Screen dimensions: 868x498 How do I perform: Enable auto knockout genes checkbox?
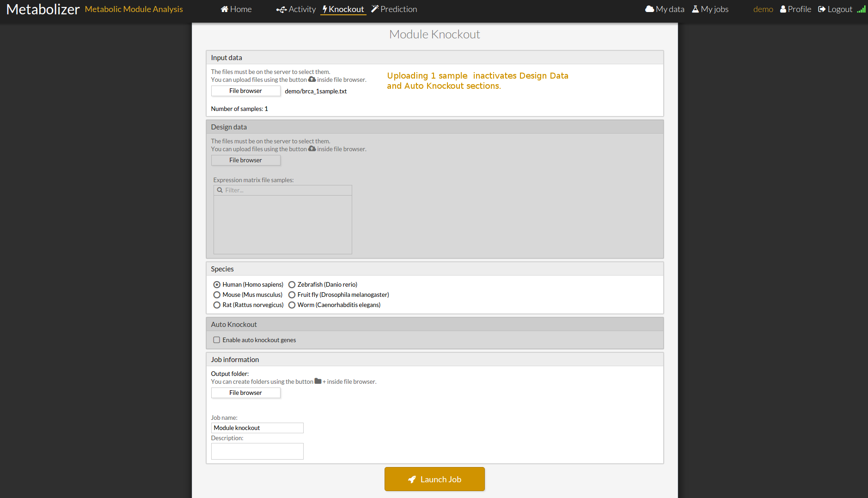[x=217, y=340]
